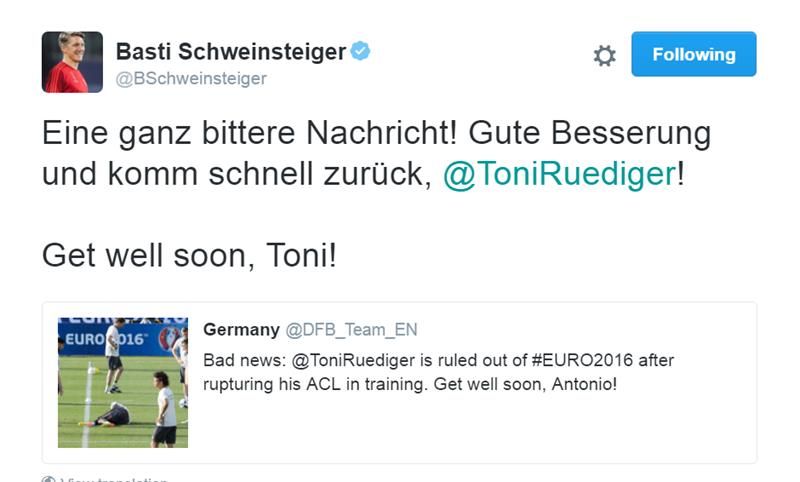
Task: Click the Germany account name
Action: (241, 329)
